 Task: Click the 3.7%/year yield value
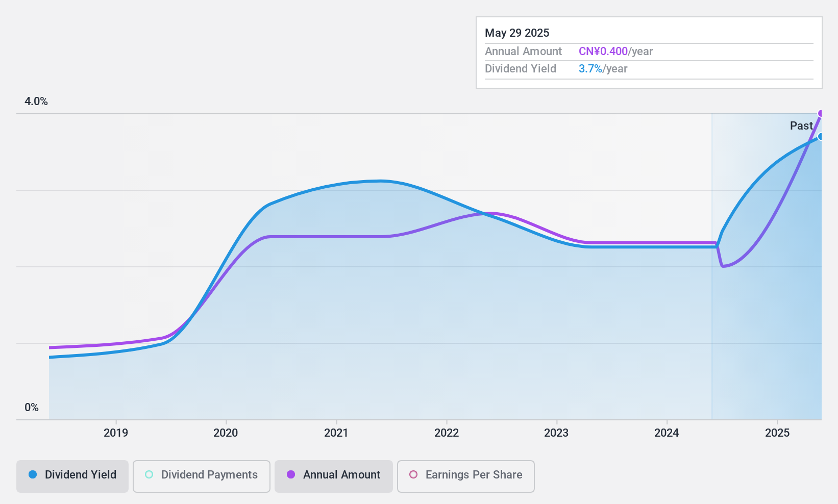603,69
